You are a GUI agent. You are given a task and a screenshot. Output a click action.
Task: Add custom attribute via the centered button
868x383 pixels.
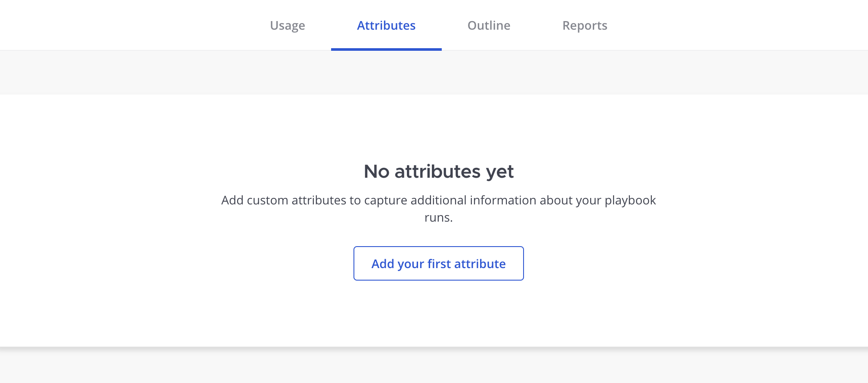coord(438,263)
